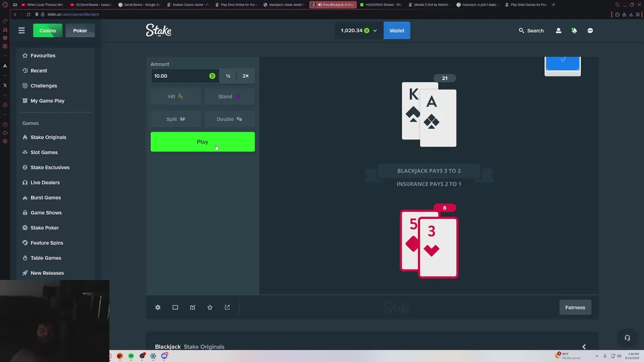Open a new browser tab with plus

point(553,5)
